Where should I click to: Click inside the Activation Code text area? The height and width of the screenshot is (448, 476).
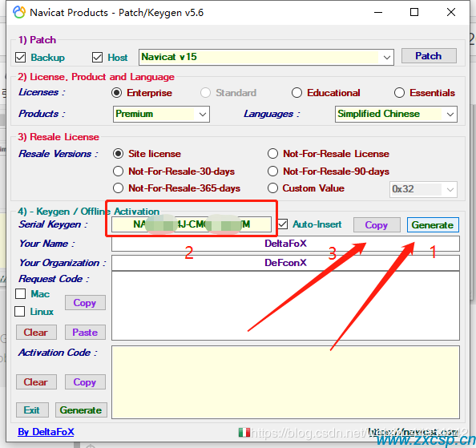(285, 382)
